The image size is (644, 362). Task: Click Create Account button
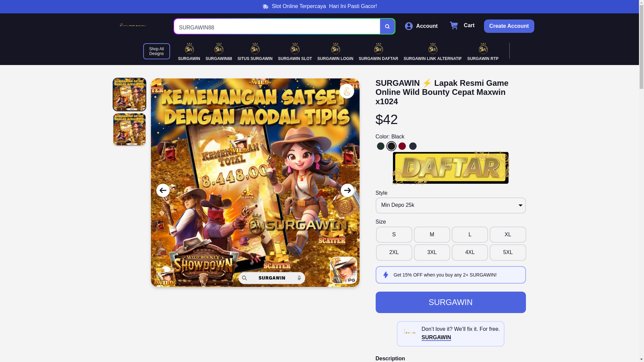click(x=509, y=26)
